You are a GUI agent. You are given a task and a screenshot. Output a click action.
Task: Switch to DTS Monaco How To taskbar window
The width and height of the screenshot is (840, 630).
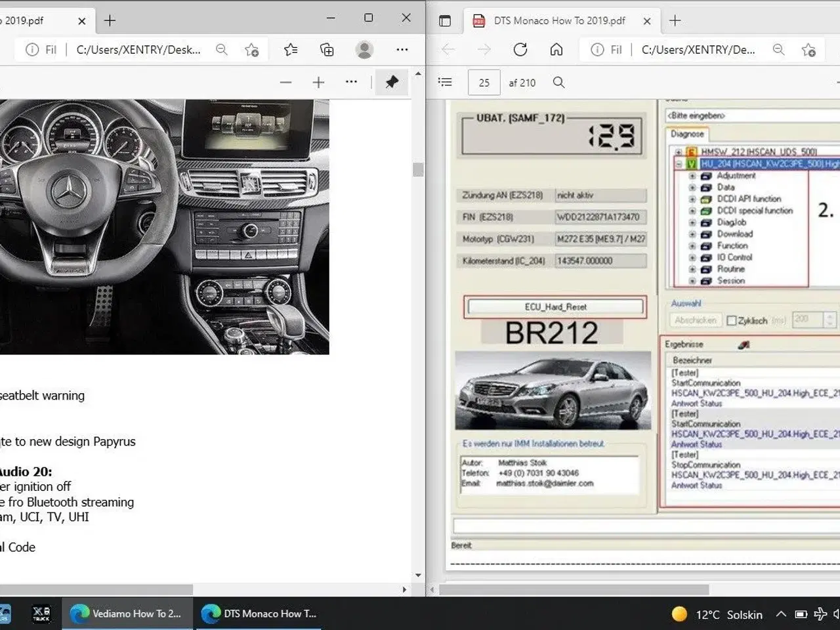point(260,614)
